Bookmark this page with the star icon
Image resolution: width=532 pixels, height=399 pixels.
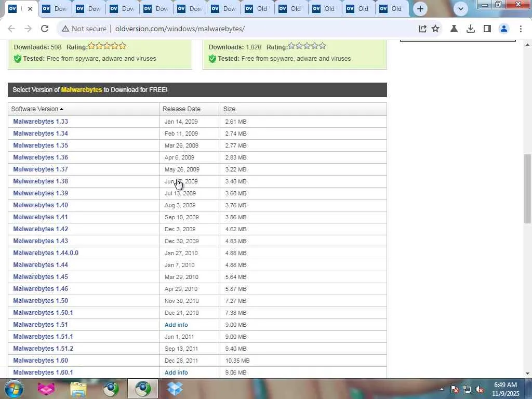point(435,29)
